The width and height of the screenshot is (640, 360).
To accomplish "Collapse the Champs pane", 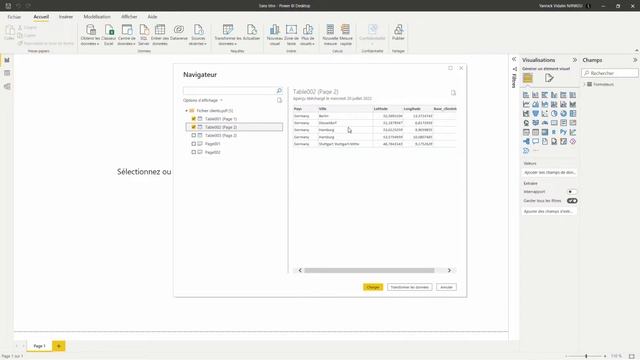I will pos(635,60).
